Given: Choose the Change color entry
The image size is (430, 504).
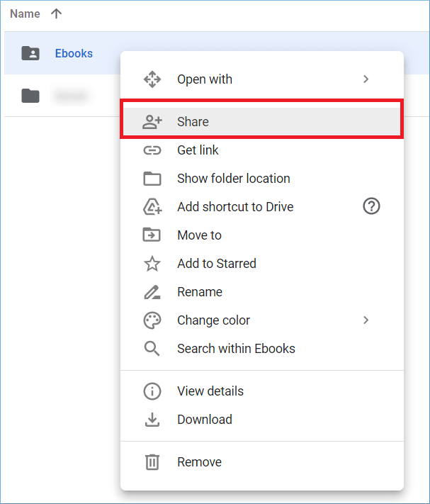Looking at the screenshot, I should click(x=261, y=320).
